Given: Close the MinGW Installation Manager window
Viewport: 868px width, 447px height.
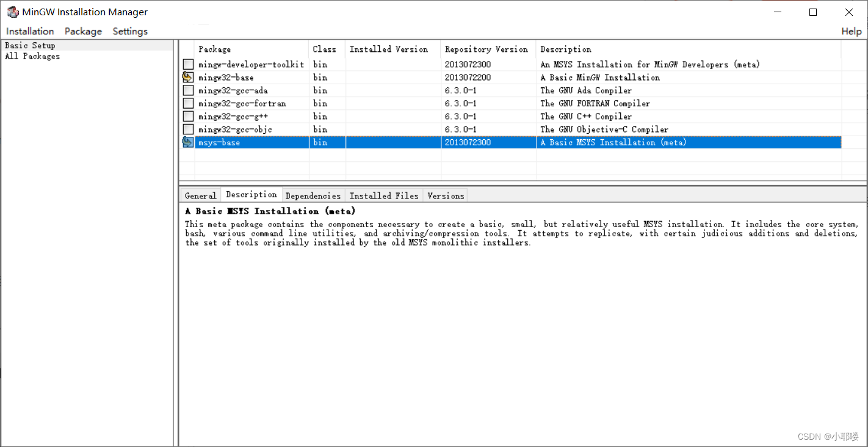Looking at the screenshot, I should (x=849, y=12).
